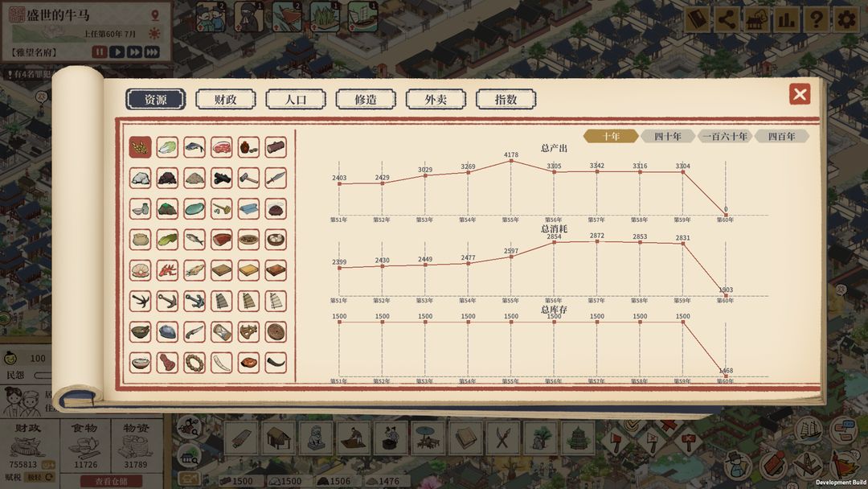
Task: Switch to the 人口 tab
Action: point(296,100)
